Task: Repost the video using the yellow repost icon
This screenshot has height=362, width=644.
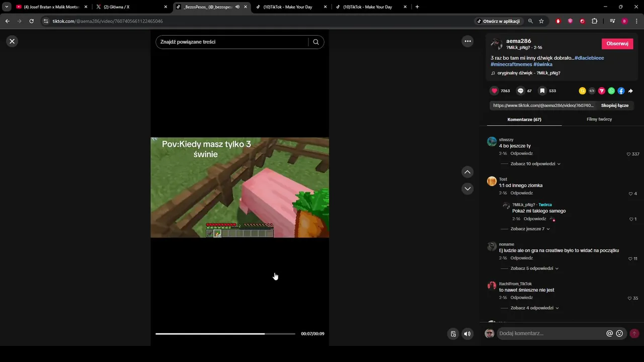Action: click(x=582, y=91)
